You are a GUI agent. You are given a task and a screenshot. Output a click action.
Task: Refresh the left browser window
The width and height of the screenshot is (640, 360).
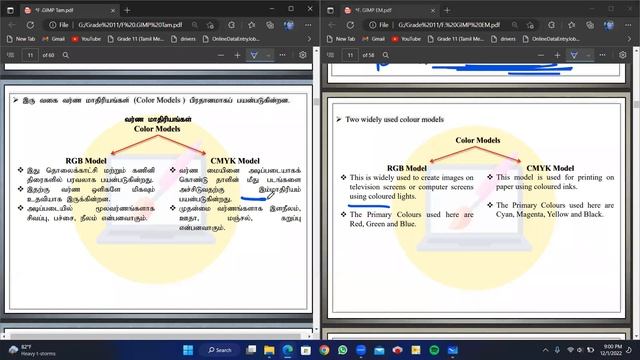pos(30,25)
